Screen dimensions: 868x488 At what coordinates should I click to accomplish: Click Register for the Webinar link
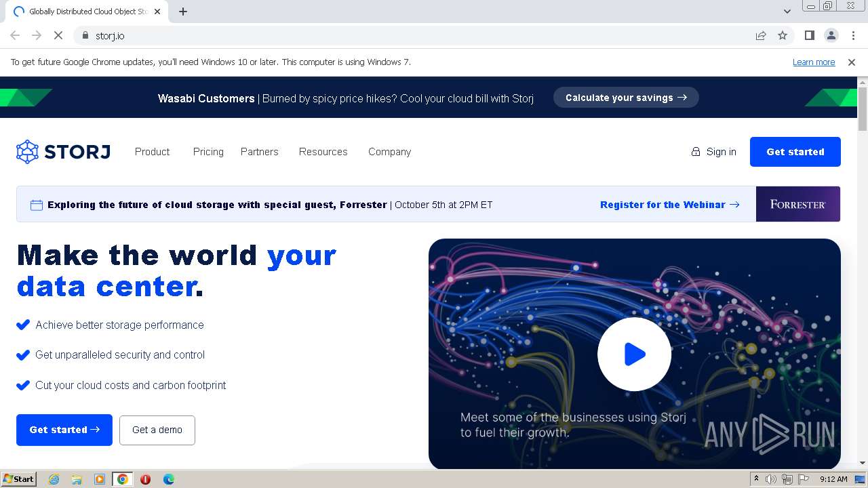[670, 205]
